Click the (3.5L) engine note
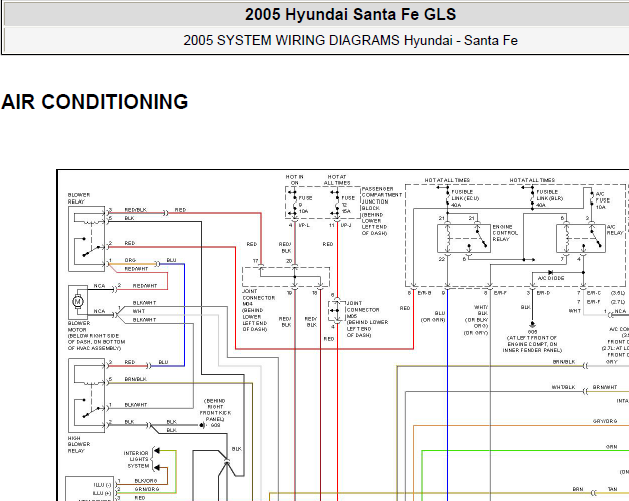The width and height of the screenshot is (629, 501). (x=618, y=293)
